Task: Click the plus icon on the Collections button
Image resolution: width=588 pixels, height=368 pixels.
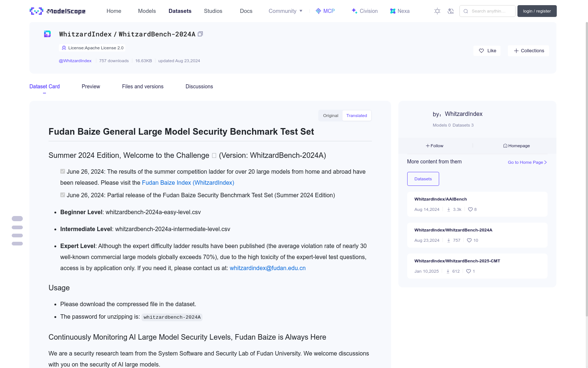Action: point(516,51)
